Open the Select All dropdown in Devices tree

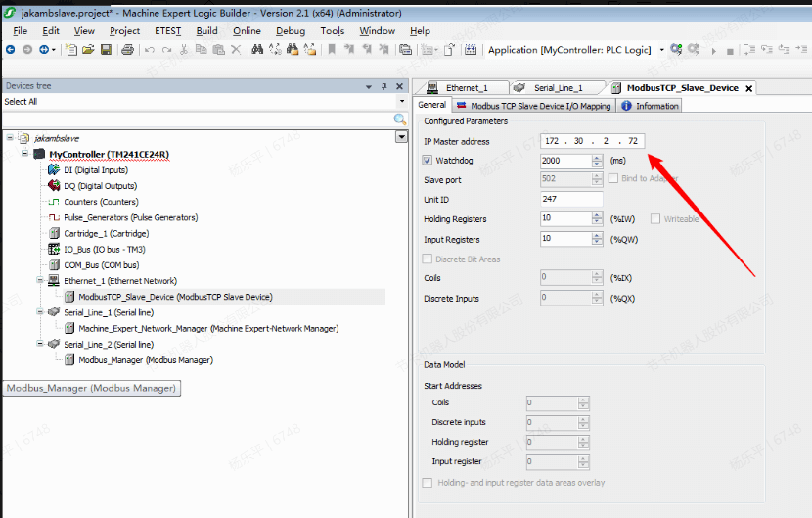pos(401,102)
